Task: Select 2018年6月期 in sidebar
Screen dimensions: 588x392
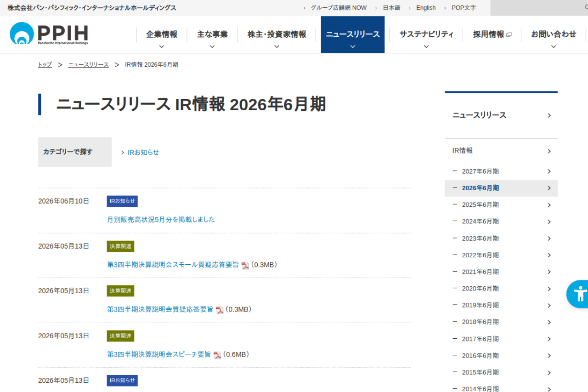Action: coord(501,322)
